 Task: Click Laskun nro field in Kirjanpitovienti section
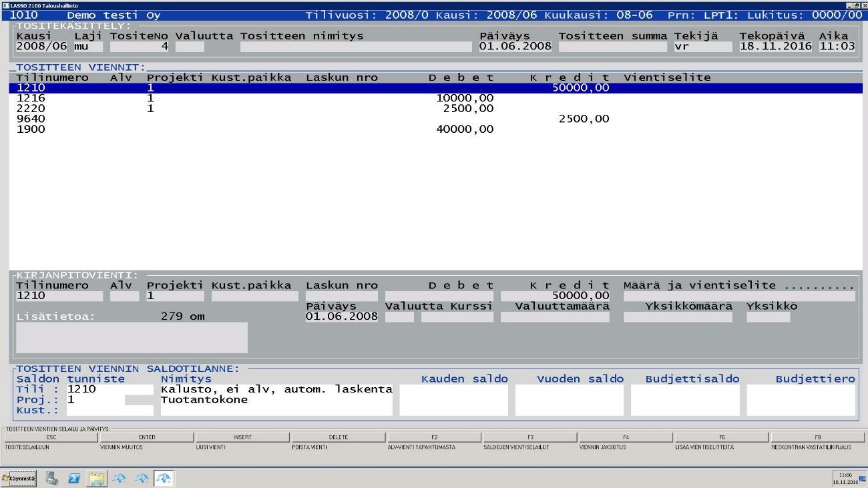[x=342, y=296]
